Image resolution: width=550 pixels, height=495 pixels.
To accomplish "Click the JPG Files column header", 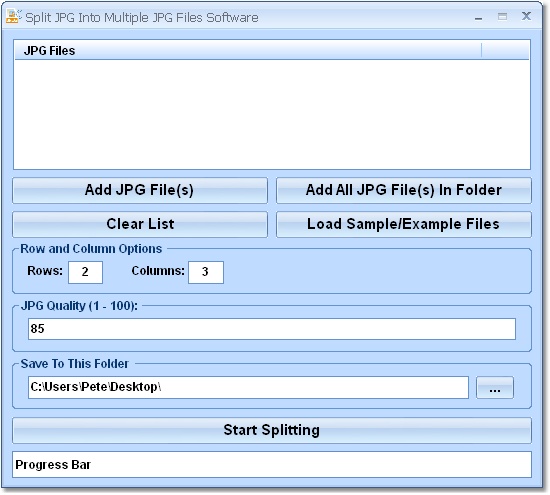I will pos(248,51).
